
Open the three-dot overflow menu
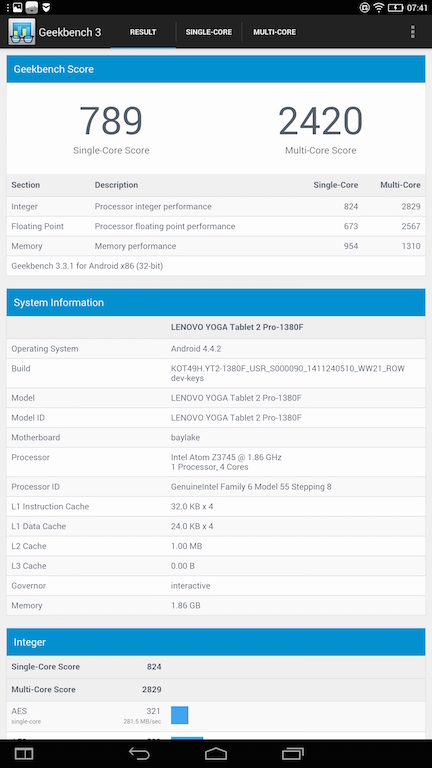(x=413, y=32)
